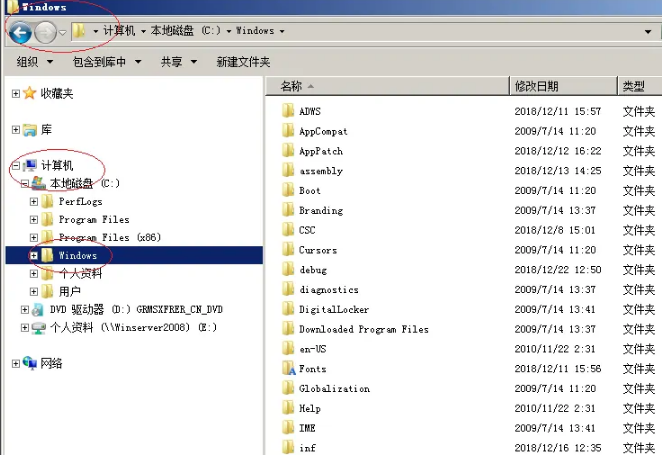Expand the 用户 tree folder
The height and width of the screenshot is (455, 662).
34,291
